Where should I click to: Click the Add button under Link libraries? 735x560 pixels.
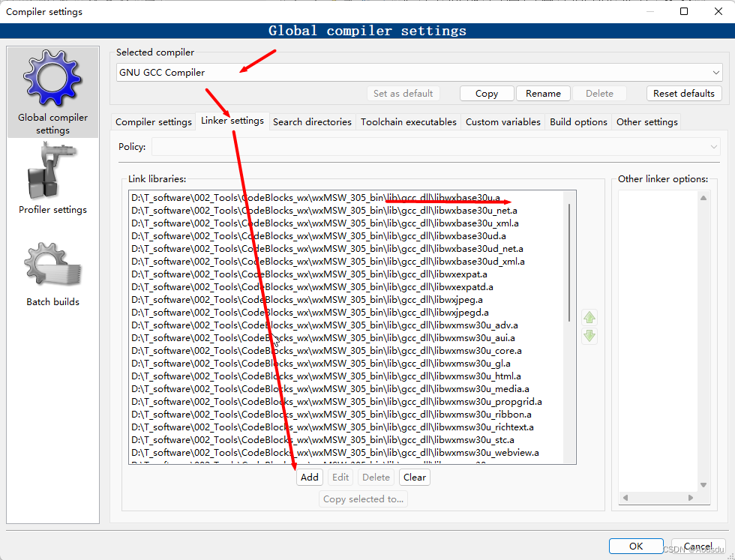[x=309, y=477]
